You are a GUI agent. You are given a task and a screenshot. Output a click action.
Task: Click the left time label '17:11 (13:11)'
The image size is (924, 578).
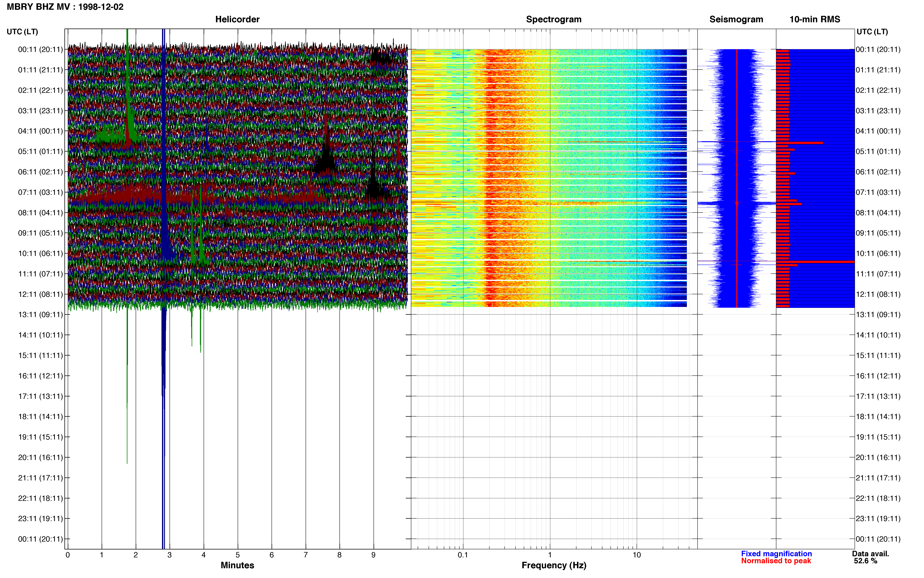pos(41,396)
